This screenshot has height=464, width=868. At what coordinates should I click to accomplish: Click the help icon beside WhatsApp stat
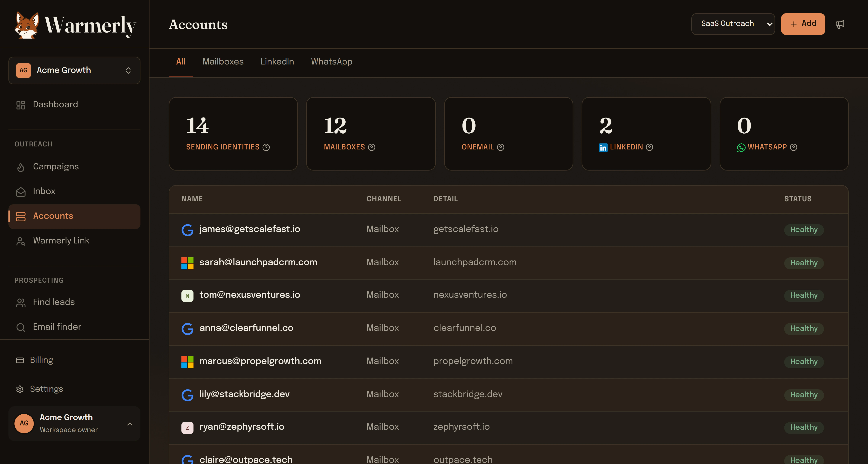click(x=793, y=147)
